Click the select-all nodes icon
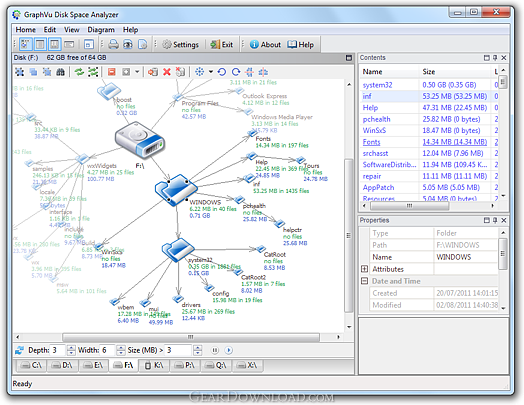524x405 pixels. click(20, 72)
